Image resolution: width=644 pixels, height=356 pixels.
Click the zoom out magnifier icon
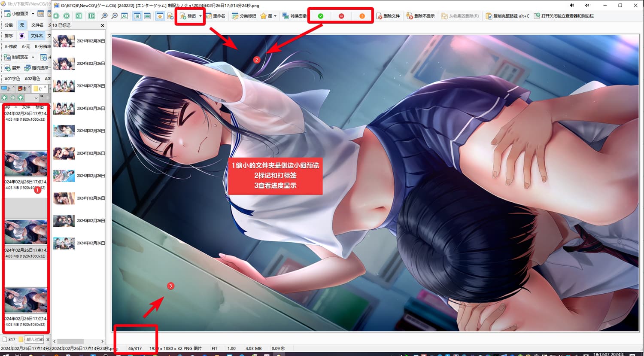click(115, 16)
